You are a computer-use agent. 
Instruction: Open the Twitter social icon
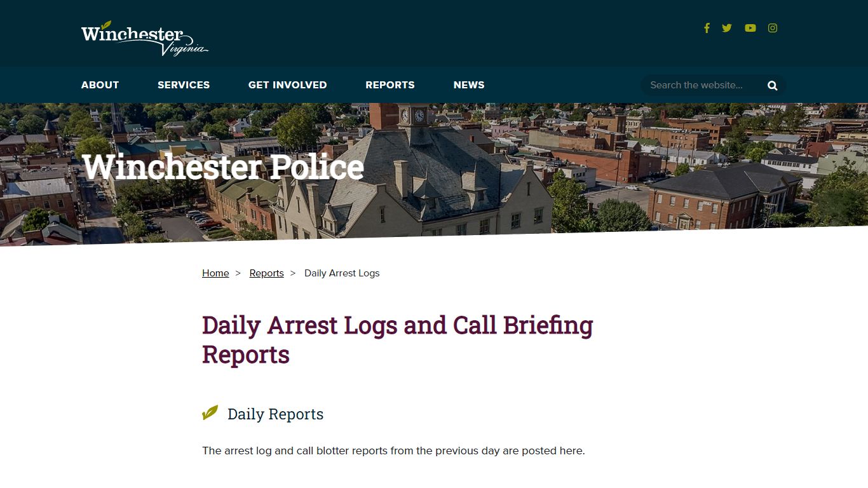(x=727, y=28)
